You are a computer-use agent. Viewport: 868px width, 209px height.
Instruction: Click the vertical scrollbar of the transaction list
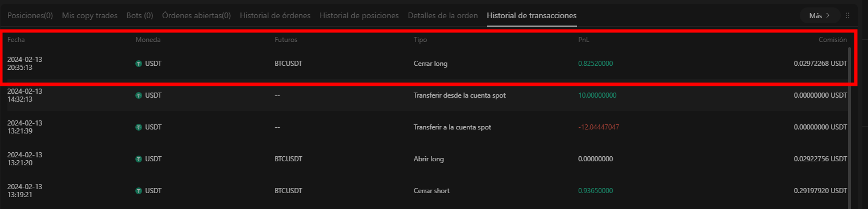tap(850, 128)
